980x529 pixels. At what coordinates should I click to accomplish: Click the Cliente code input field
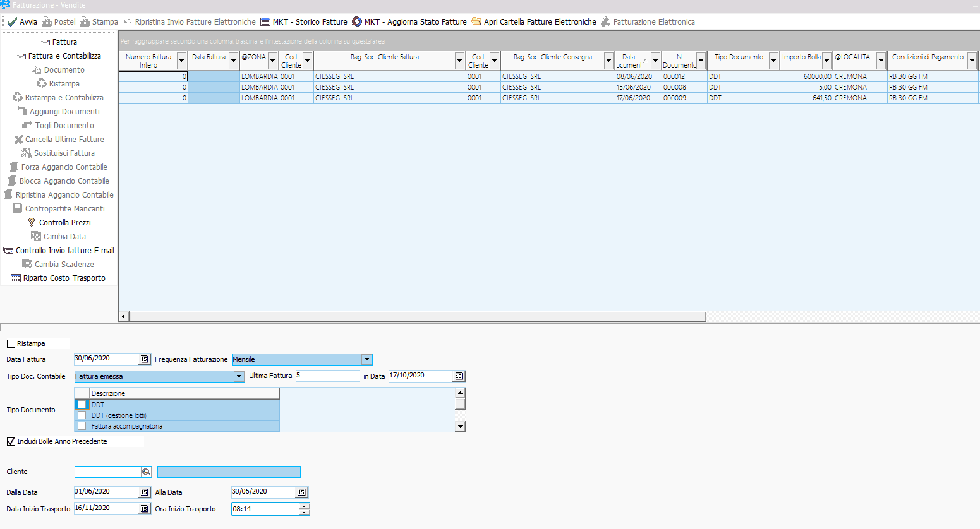[107, 472]
